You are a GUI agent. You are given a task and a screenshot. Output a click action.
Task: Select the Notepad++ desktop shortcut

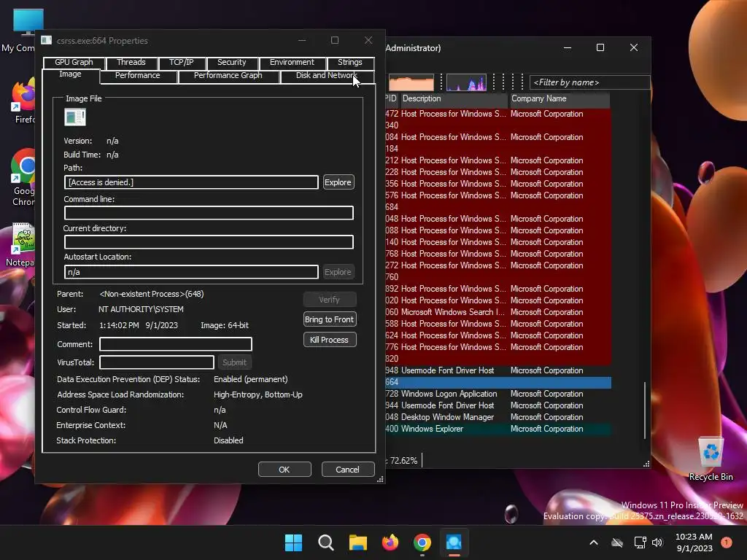click(22, 245)
